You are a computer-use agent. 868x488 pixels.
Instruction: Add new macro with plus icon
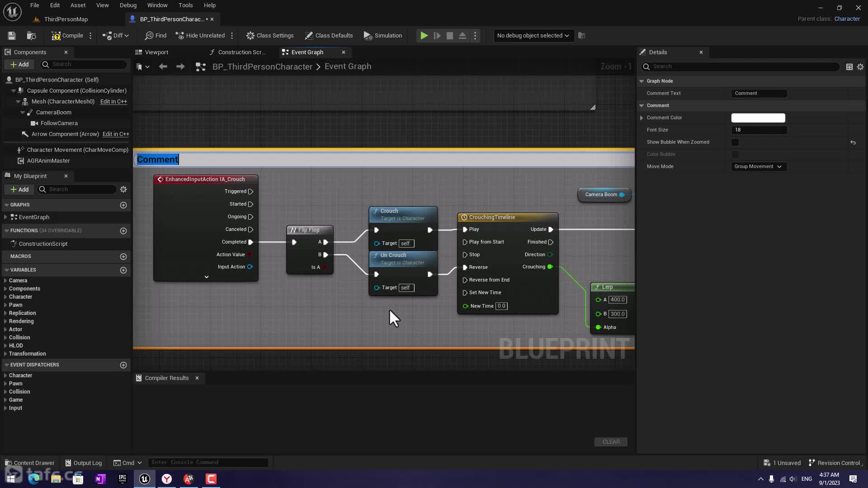(123, 257)
